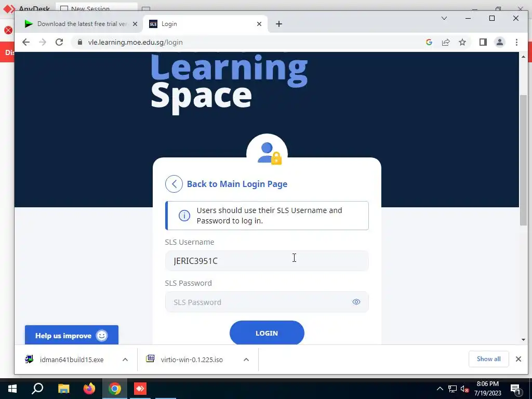The height and width of the screenshot is (399, 532).
Task: Expand options for idman641build15.exe download
Action: pos(125,360)
